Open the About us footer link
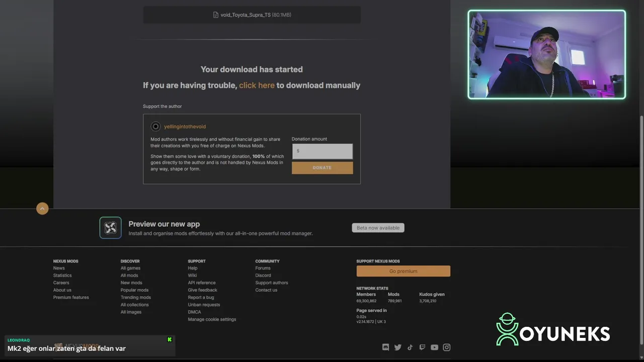The height and width of the screenshot is (362, 644). 62,290
